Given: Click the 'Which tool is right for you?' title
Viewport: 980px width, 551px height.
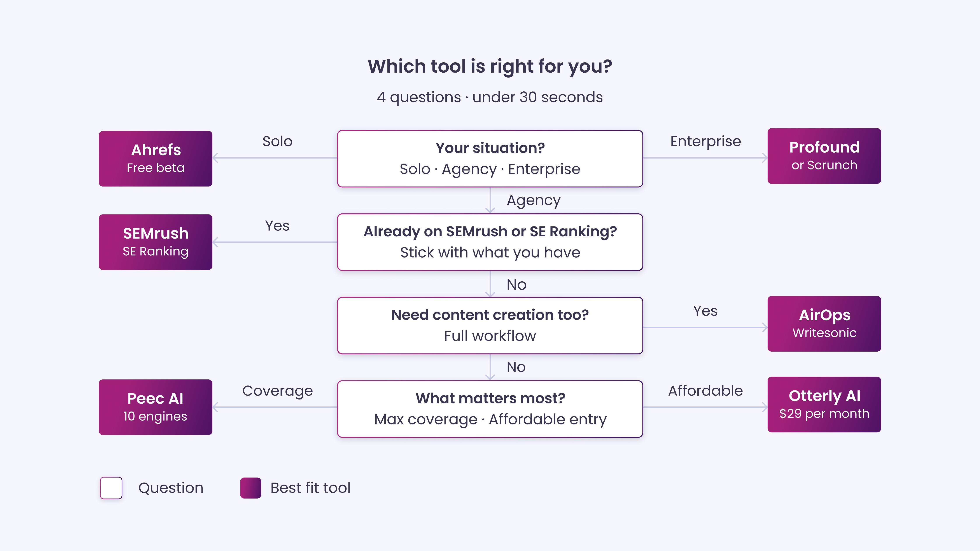Looking at the screenshot, I should coord(490,66).
